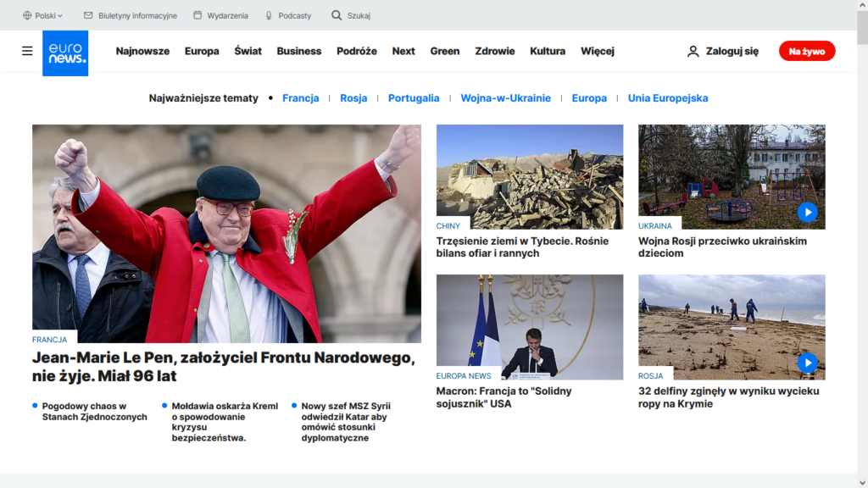Click the search magnifier icon
The width and height of the screenshot is (868, 488).
tap(337, 15)
